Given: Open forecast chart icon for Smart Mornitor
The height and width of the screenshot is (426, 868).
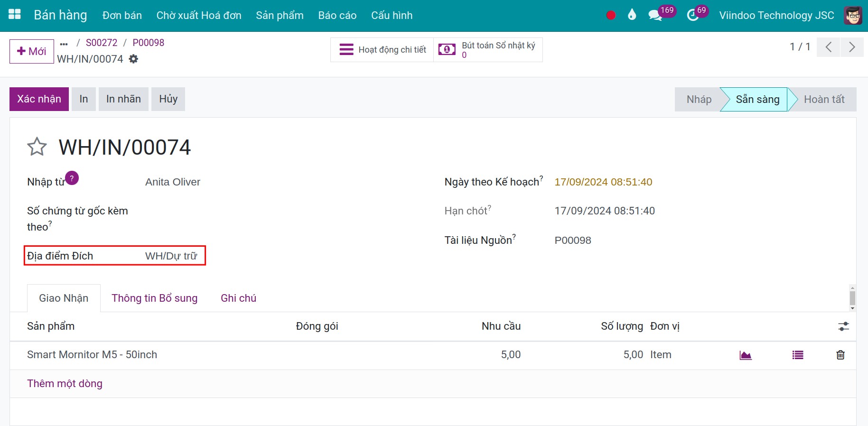Looking at the screenshot, I should [746, 355].
